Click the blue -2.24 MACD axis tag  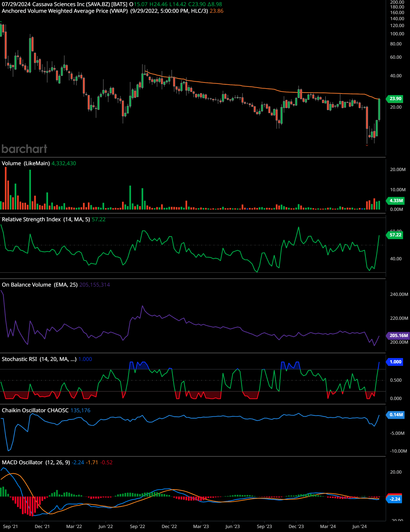click(x=395, y=499)
